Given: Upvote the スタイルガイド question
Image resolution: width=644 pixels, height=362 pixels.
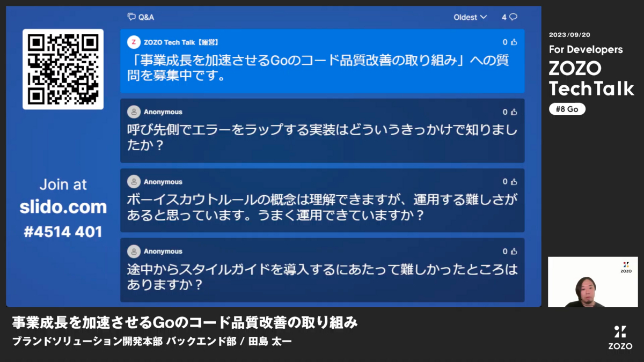Looking at the screenshot, I should (514, 252).
